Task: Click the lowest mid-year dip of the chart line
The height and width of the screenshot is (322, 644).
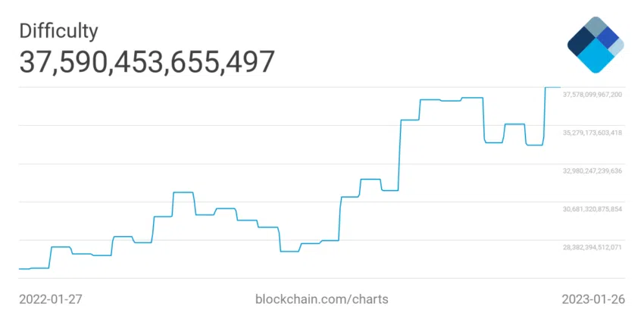Action: click(x=290, y=251)
